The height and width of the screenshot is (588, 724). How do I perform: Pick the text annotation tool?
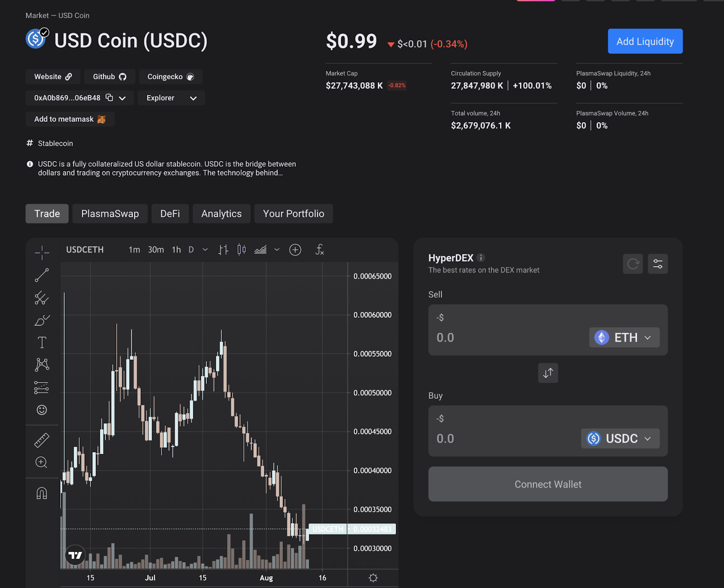pos(42,342)
